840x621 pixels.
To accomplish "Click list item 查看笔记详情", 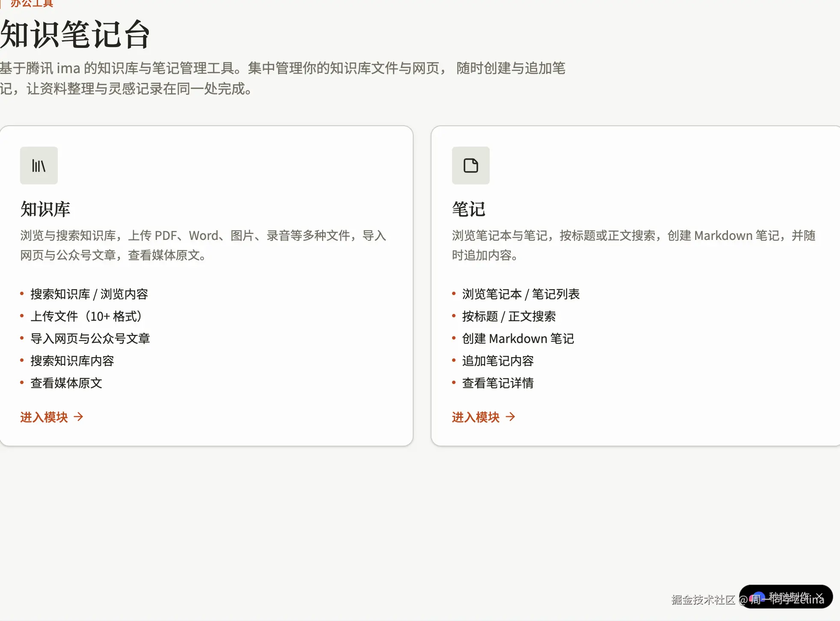I will [498, 383].
